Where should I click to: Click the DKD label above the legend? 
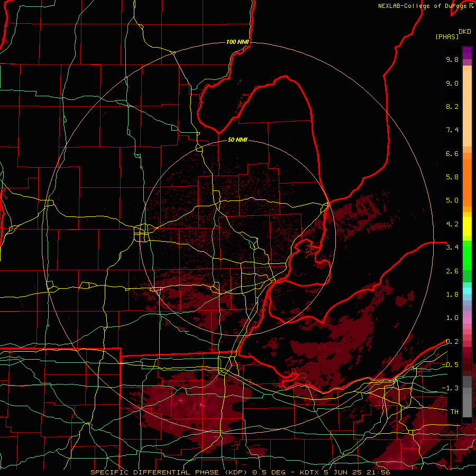[465, 32]
